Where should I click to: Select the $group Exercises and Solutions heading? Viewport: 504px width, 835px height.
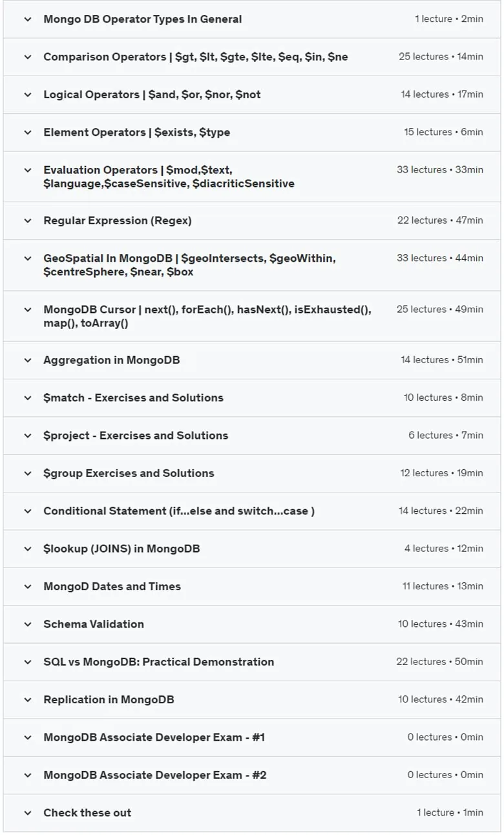point(129,473)
